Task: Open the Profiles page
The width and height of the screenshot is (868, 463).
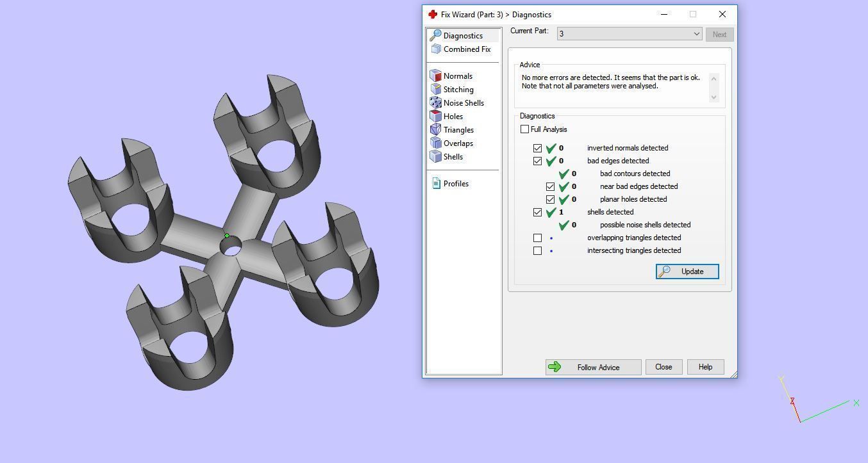Action: [x=456, y=183]
